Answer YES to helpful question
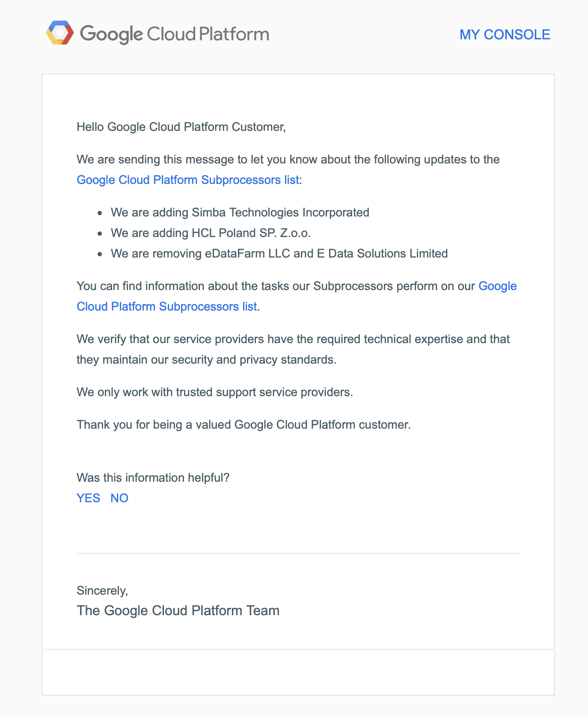The width and height of the screenshot is (588, 717). pyautogui.click(x=88, y=498)
